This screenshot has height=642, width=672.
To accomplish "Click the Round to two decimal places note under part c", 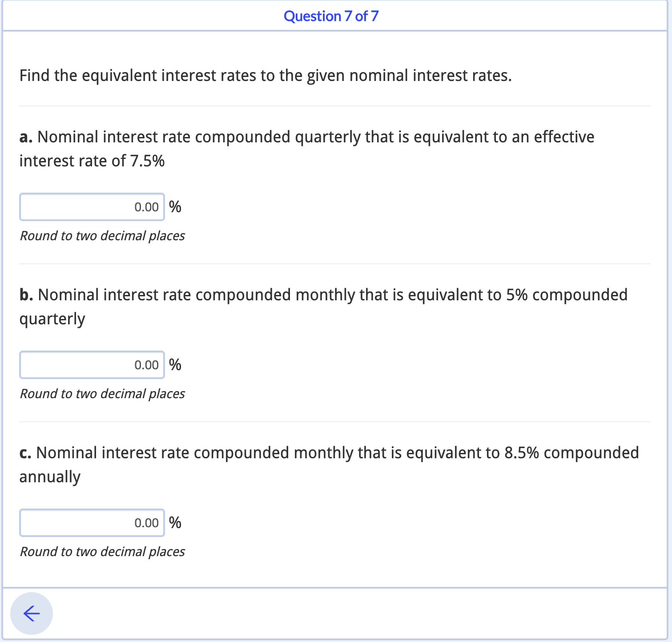I will [x=102, y=551].
